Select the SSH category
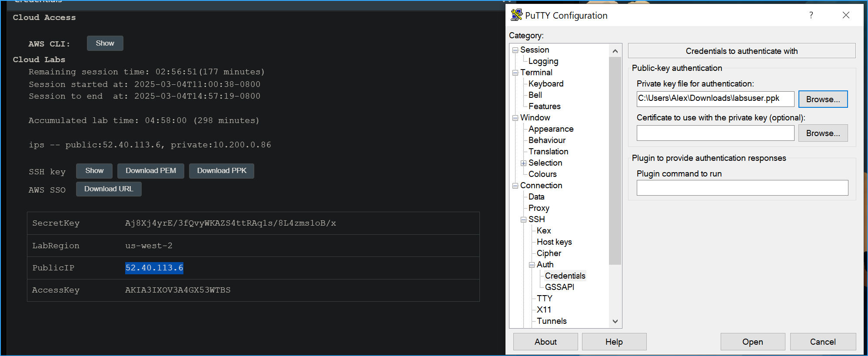868x356 pixels. pos(537,220)
